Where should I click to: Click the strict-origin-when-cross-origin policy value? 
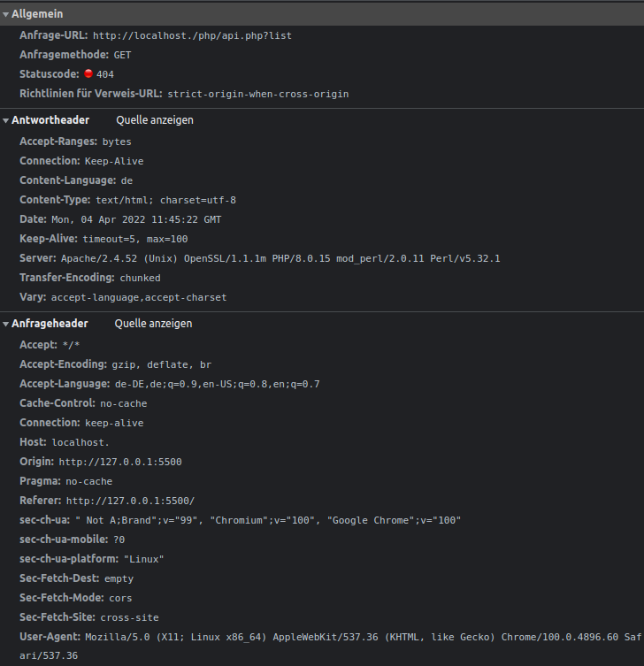(257, 94)
